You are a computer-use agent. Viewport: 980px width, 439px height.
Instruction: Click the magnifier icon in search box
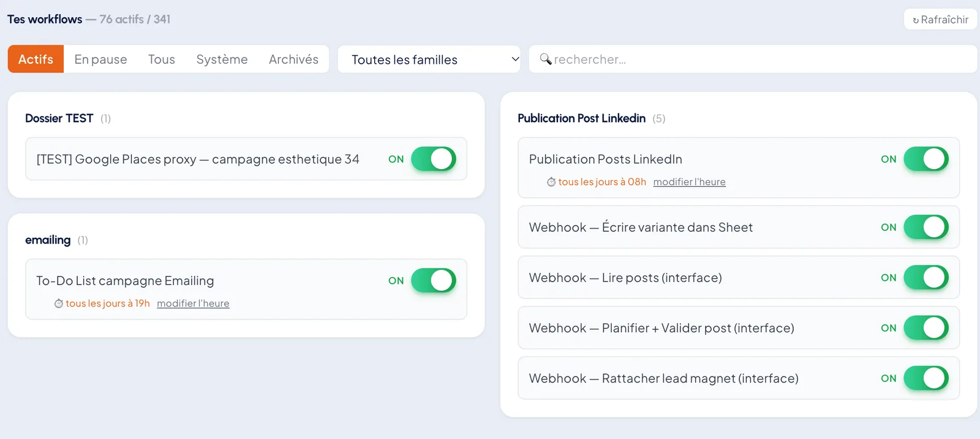tap(545, 59)
